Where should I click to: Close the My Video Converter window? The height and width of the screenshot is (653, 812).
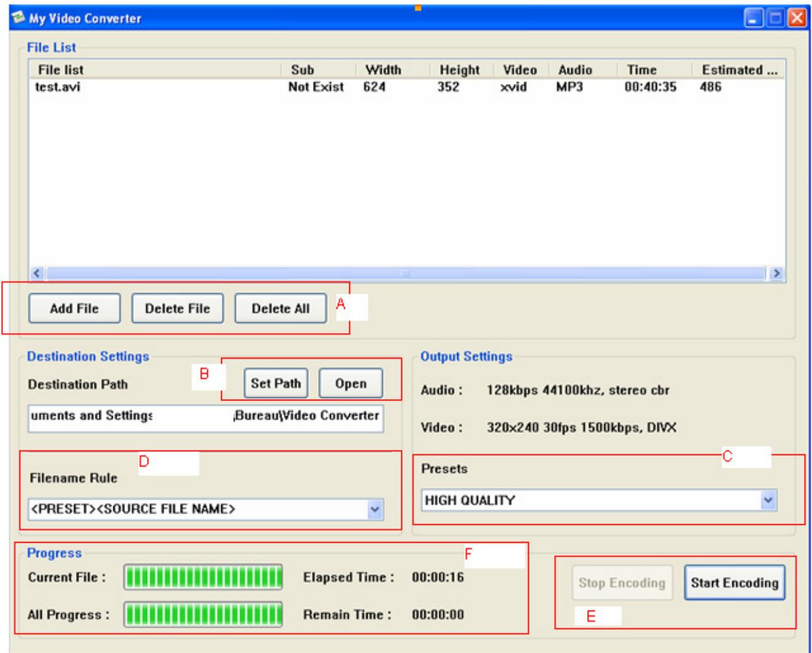click(797, 18)
